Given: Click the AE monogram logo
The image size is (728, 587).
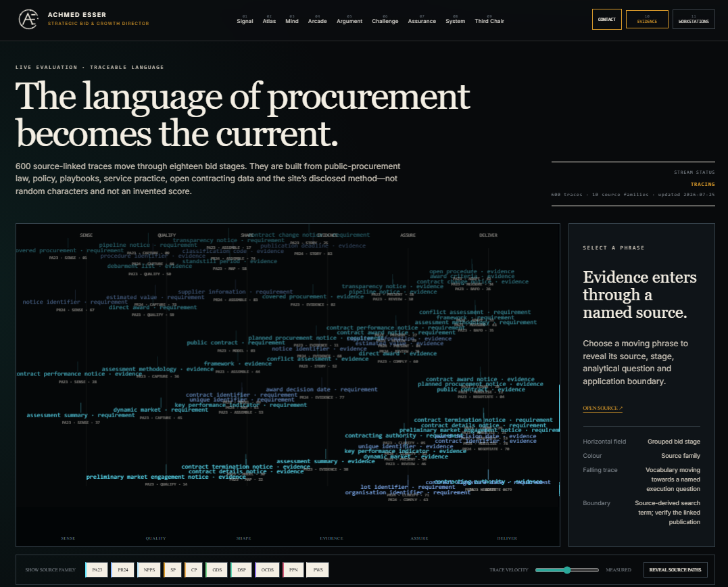Looking at the screenshot, I should point(28,20).
